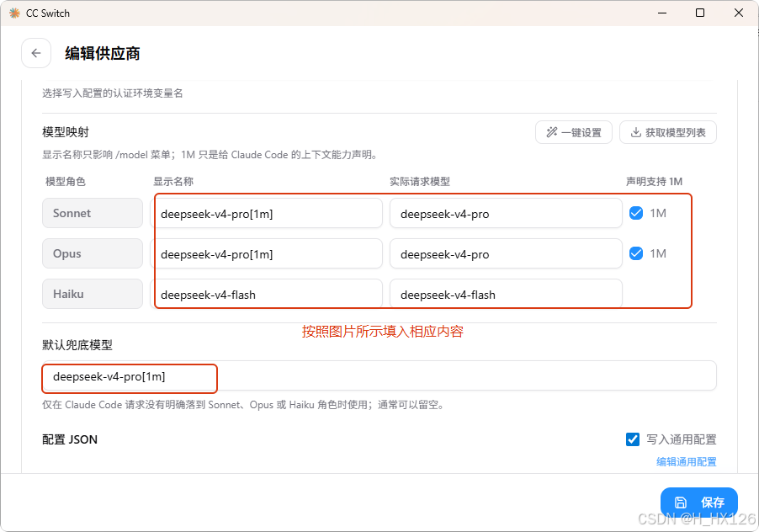
Task: Click the 模型映射 section heading
Action: tap(66, 132)
